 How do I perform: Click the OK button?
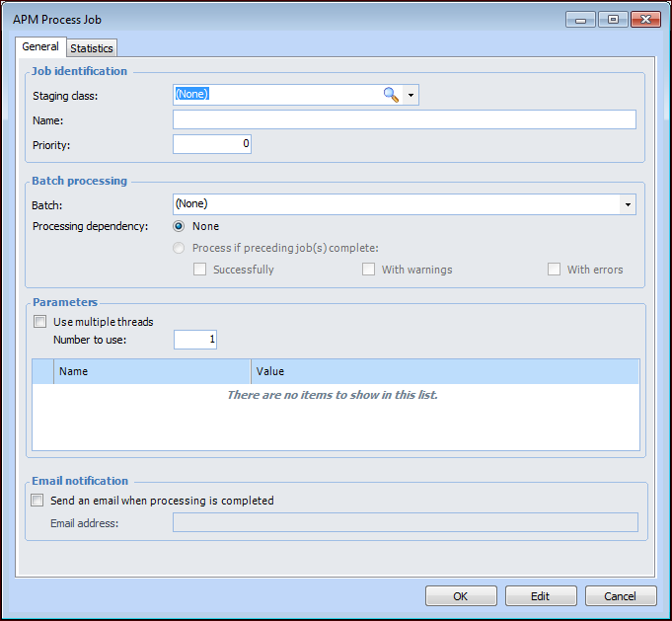tap(461, 596)
